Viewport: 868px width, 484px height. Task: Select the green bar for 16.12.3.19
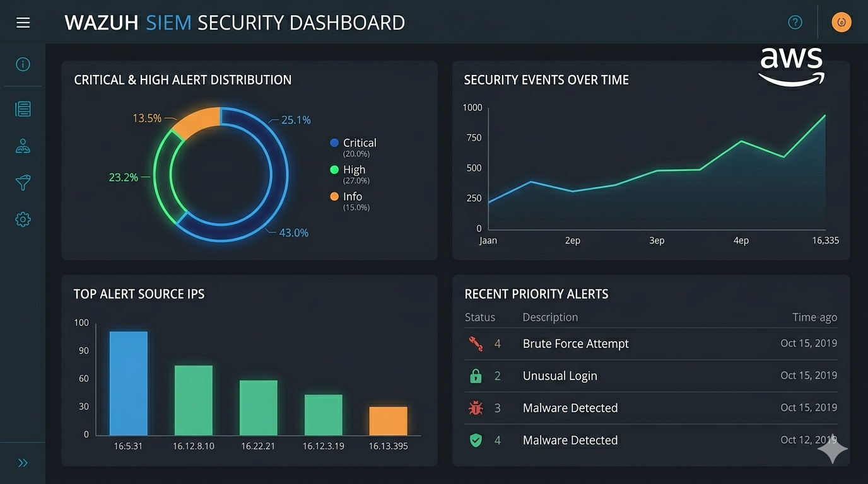324,415
